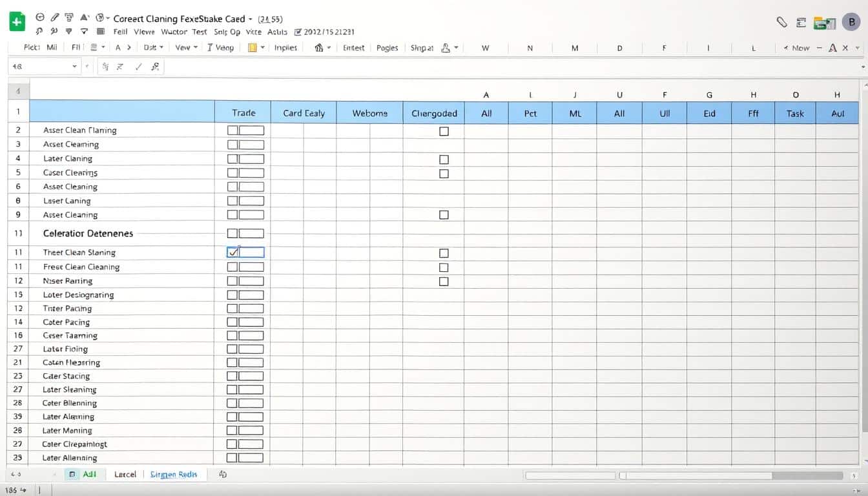Click the checkmark icon in formula bar
868x496 pixels.
[x=138, y=67]
